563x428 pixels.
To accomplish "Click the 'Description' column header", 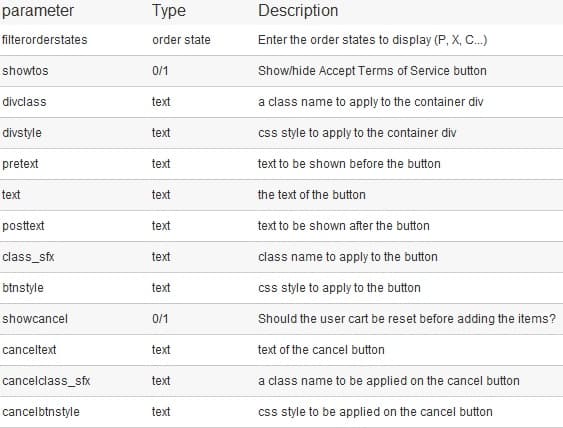I will [x=298, y=11].
